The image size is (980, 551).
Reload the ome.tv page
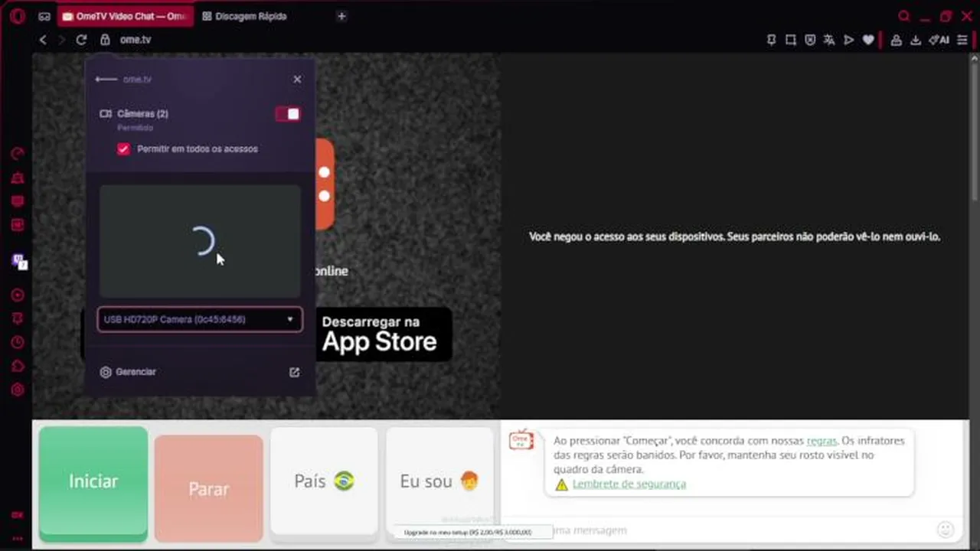(81, 40)
